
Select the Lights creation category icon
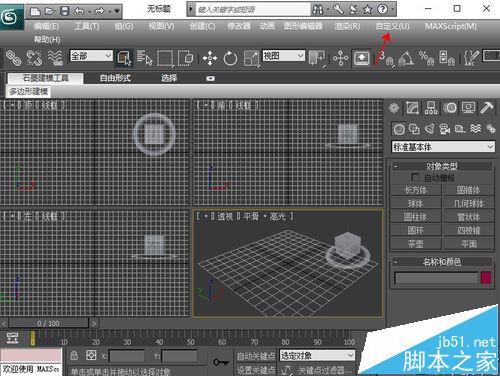pyautogui.click(x=430, y=129)
